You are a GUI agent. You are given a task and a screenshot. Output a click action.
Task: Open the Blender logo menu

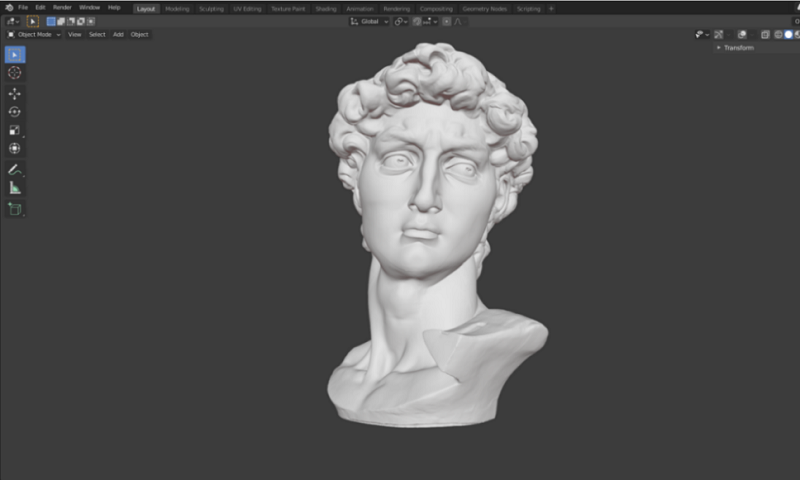click(x=9, y=8)
